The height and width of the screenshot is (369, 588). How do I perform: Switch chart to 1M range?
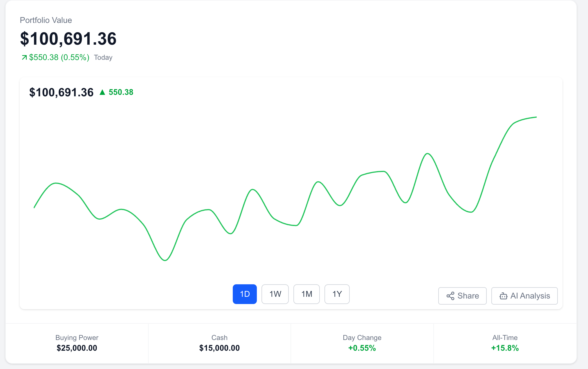[x=306, y=294]
